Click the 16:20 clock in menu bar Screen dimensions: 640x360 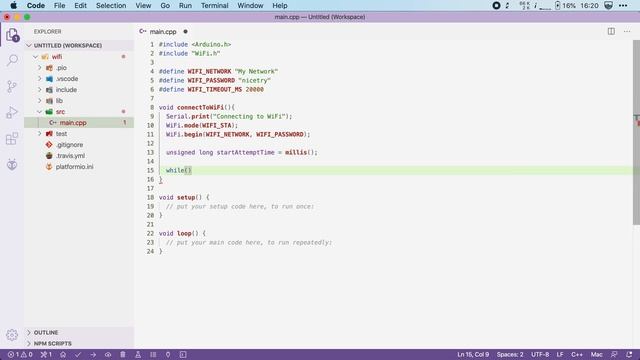[x=589, y=6]
